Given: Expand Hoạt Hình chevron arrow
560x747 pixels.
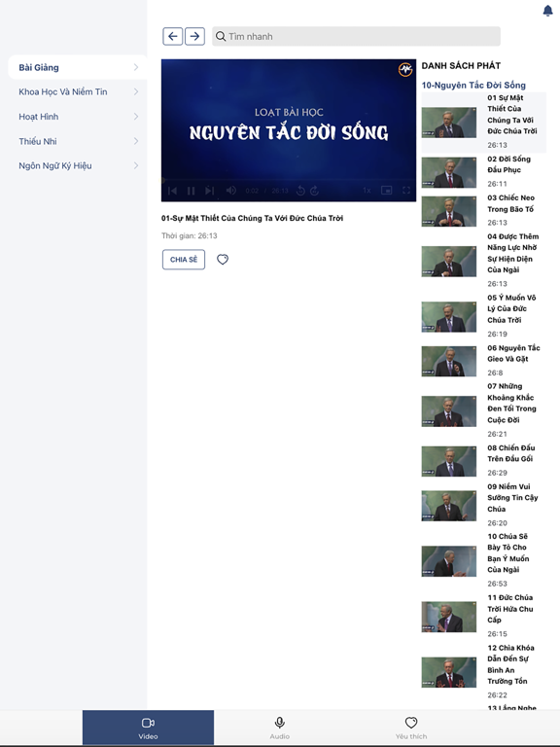Looking at the screenshot, I should [x=136, y=117].
